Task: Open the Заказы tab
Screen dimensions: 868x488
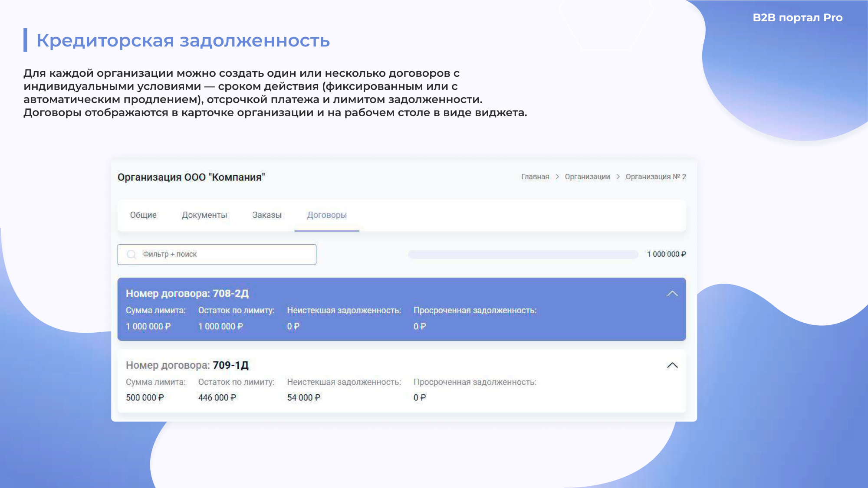Action: [x=267, y=215]
